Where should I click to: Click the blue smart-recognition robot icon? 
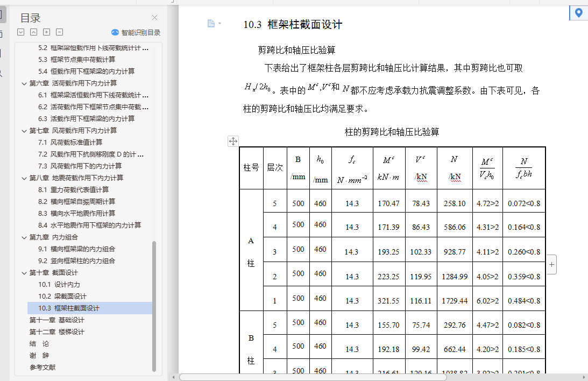[x=115, y=33]
